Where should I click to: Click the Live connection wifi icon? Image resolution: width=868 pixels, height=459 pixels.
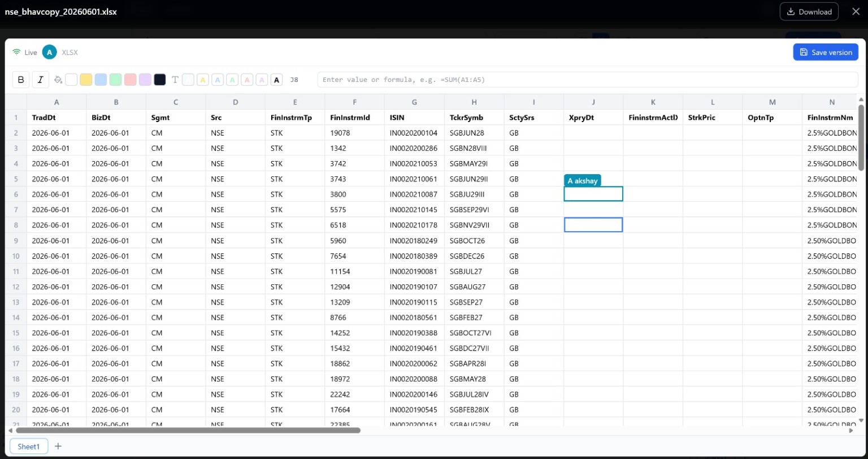click(16, 52)
